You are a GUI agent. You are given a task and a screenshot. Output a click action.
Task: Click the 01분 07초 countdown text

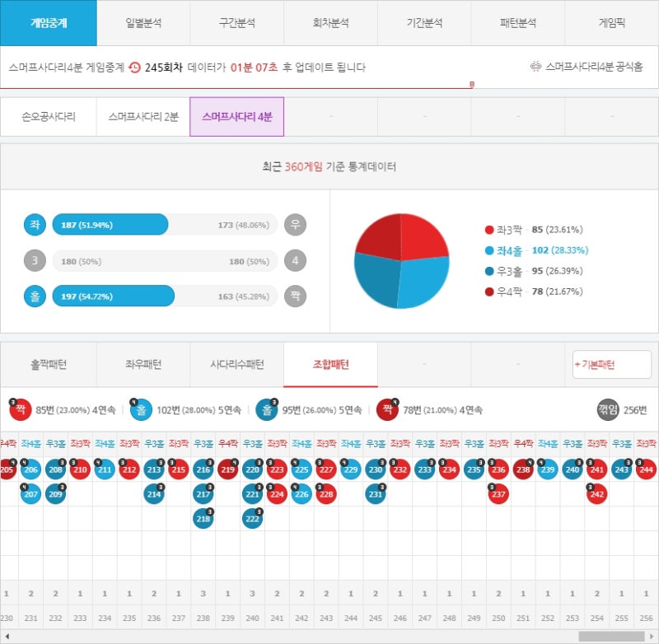254,68
